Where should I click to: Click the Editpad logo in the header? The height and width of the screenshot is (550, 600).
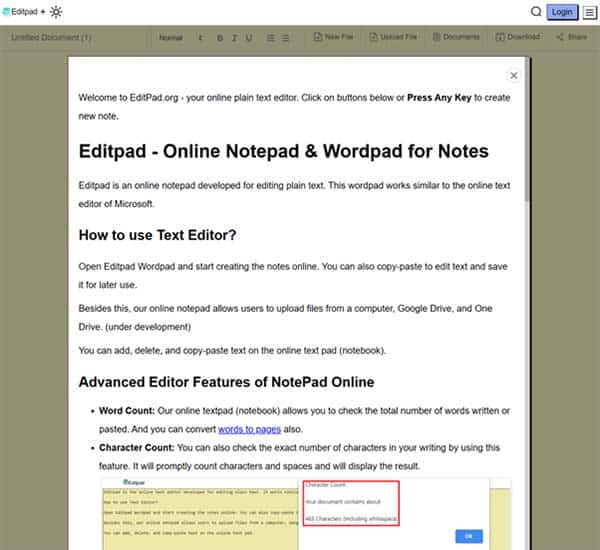pyautogui.click(x=20, y=12)
